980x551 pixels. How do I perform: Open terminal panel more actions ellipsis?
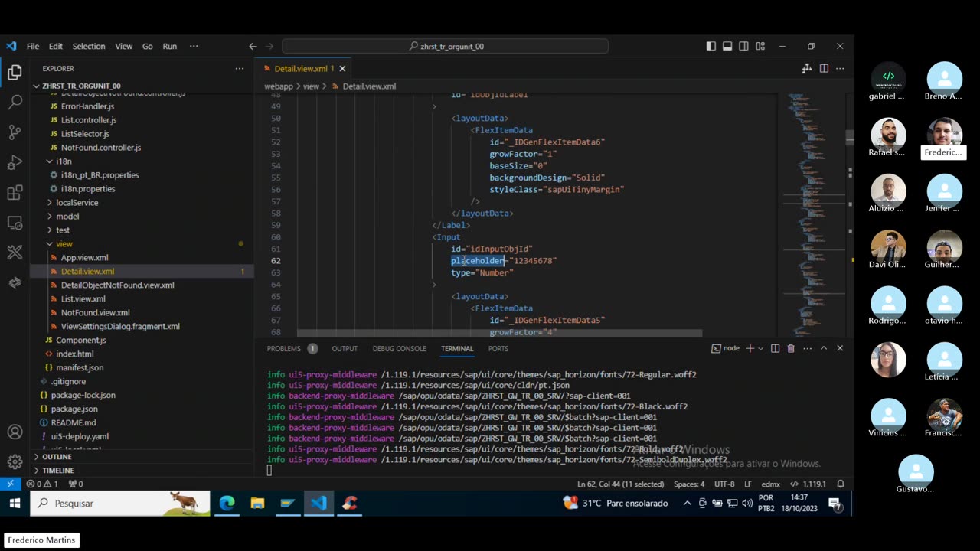[x=807, y=348]
